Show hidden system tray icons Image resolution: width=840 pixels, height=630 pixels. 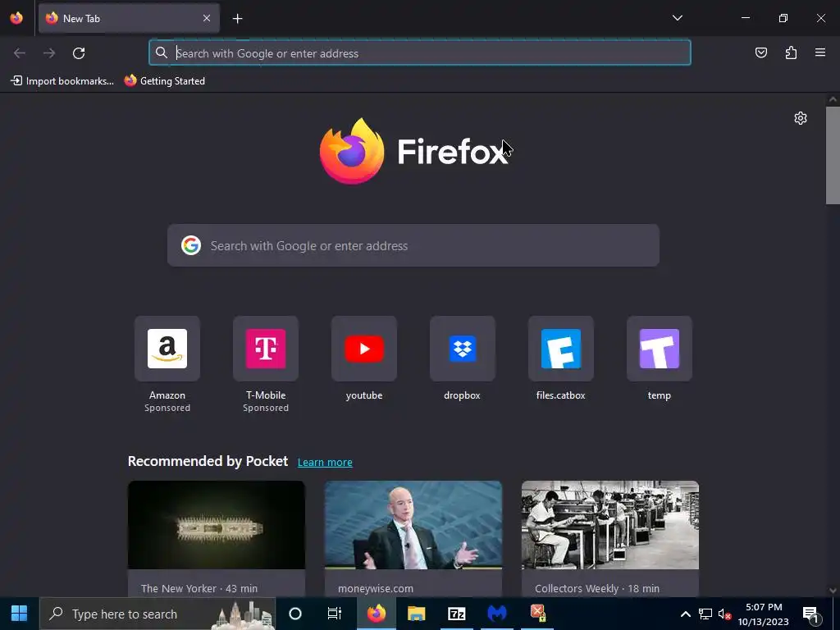[x=685, y=614]
